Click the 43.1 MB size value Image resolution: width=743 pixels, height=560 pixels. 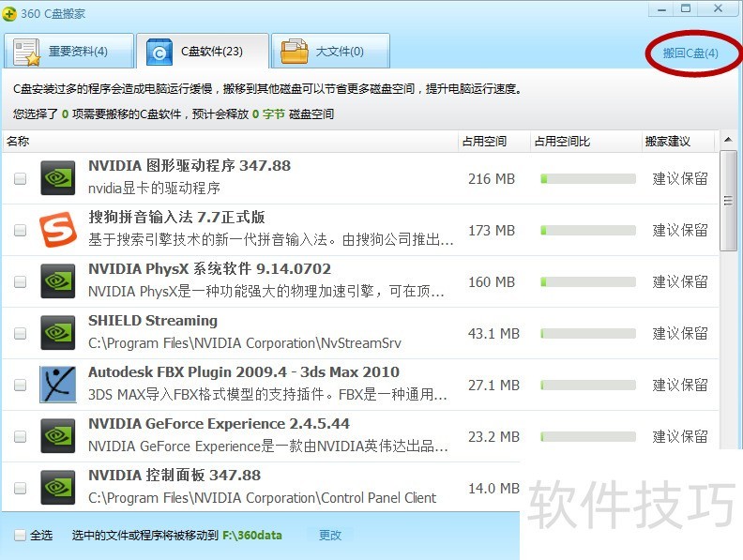(x=493, y=334)
